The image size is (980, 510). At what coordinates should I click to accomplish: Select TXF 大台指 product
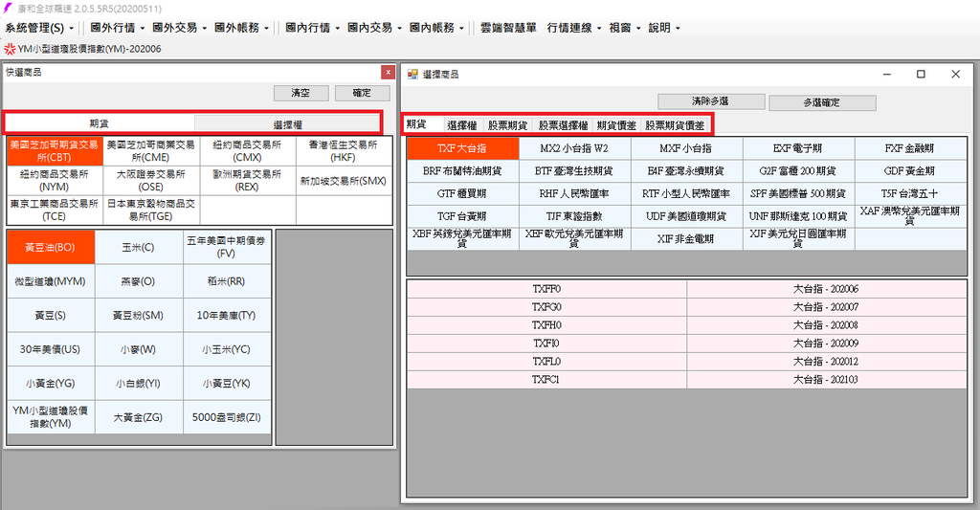(463, 148)
